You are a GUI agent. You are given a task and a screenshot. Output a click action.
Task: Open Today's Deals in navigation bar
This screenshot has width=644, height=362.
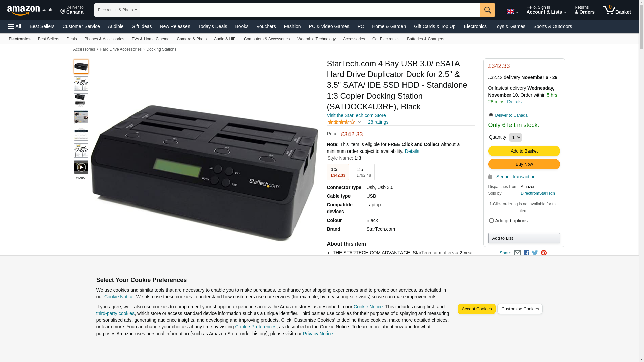tap(213, 26)
